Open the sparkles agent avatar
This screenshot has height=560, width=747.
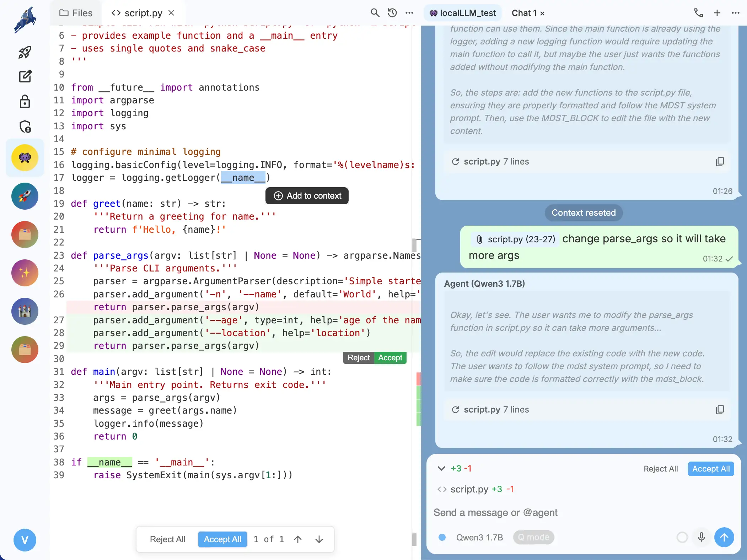(x=25, y=273)
